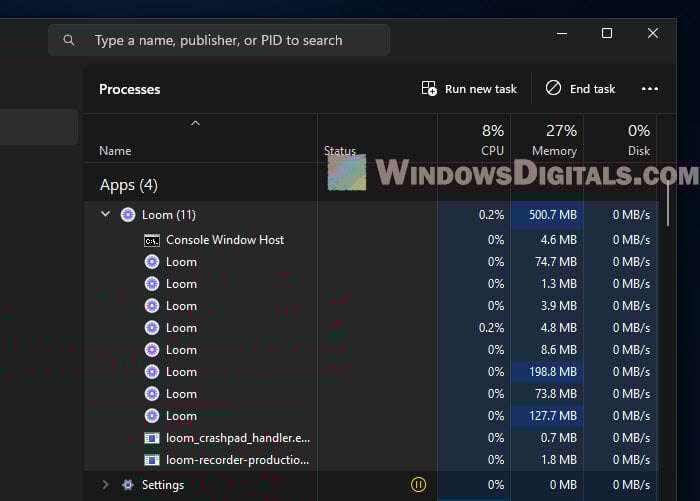700x501 pixels.
Task: Select the Loom icon with 198.8 MB memory
Action: (x=152, y=372)
